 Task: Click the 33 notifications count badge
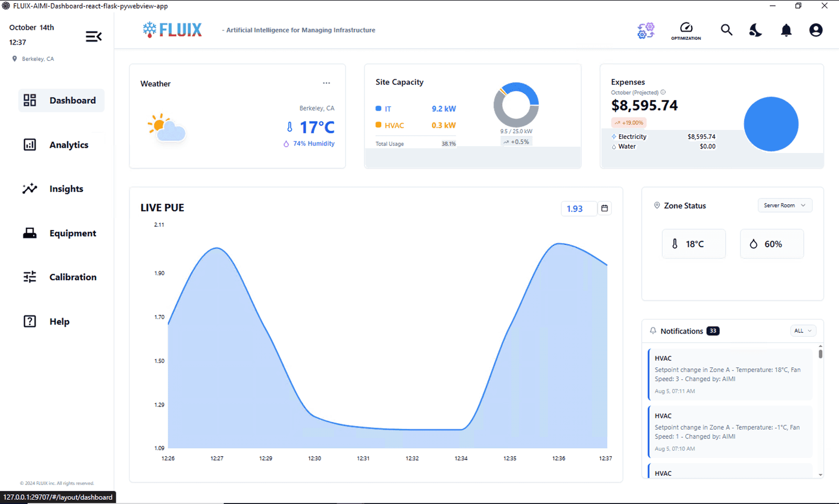coord(713,331)
